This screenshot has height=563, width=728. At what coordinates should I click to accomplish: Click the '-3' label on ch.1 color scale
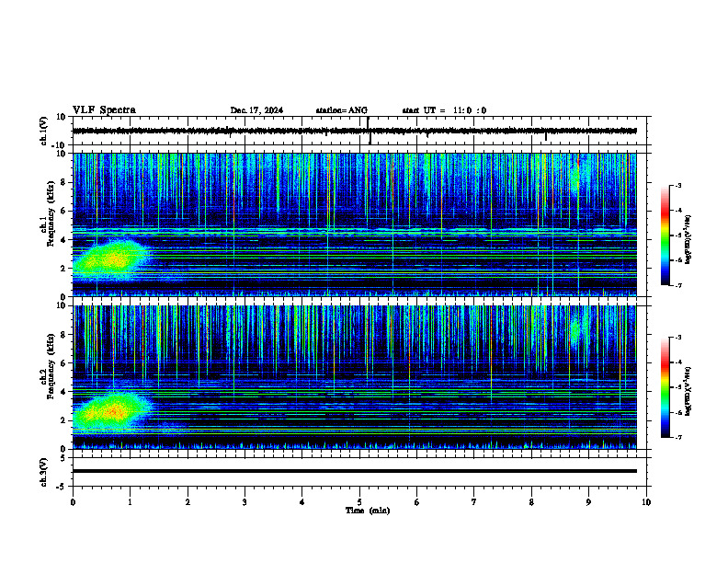coord(677,185)
